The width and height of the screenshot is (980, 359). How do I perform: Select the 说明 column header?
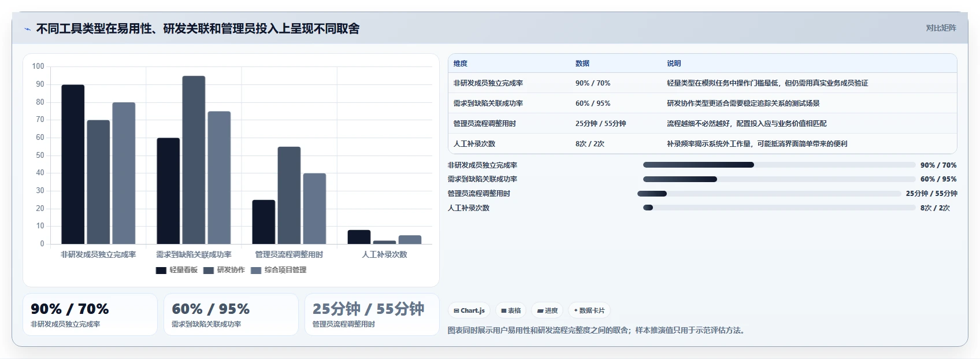[x=674, y=64]
